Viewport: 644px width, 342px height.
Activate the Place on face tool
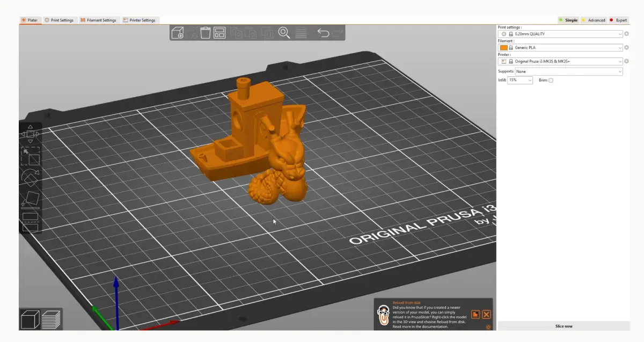[31, 199]
